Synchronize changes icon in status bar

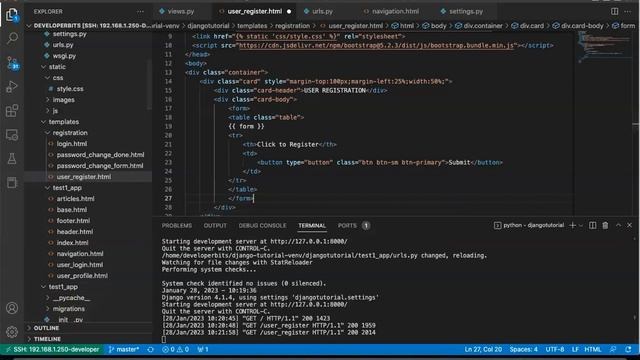coord(151,350)
